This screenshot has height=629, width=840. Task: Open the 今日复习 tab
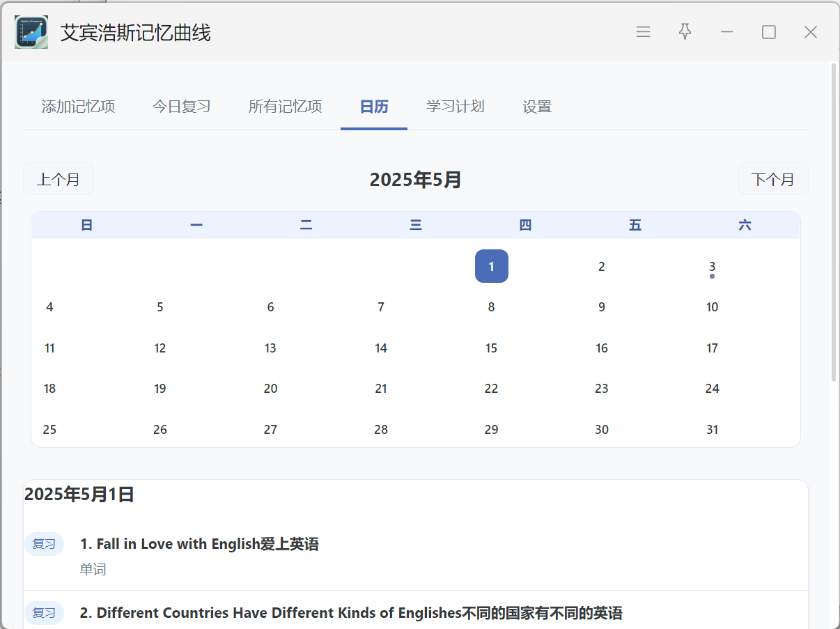[181, 107]
